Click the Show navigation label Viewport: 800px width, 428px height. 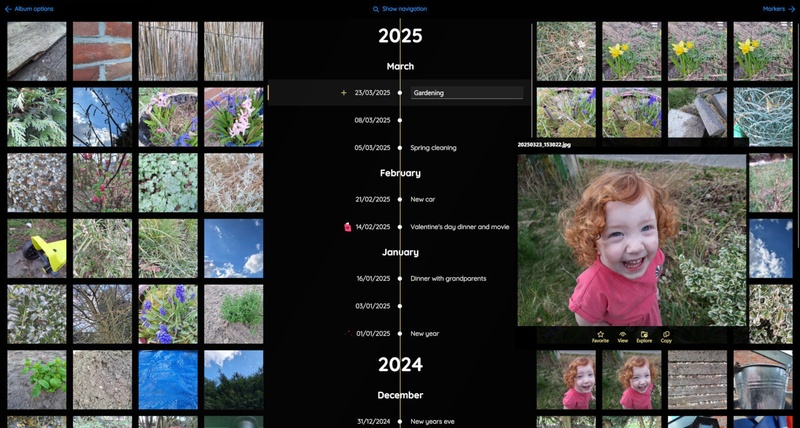pos(405,9)
